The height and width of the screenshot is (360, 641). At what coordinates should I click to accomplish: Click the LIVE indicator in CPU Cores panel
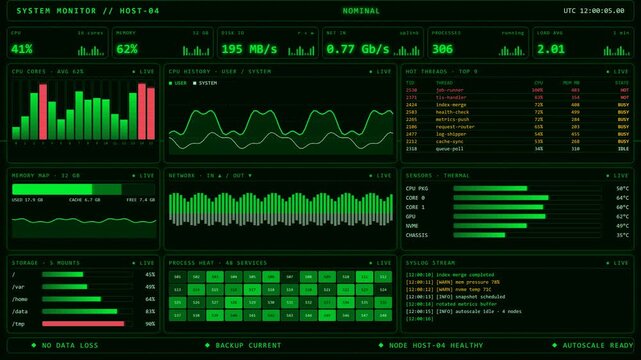click(x=143, y=72)
